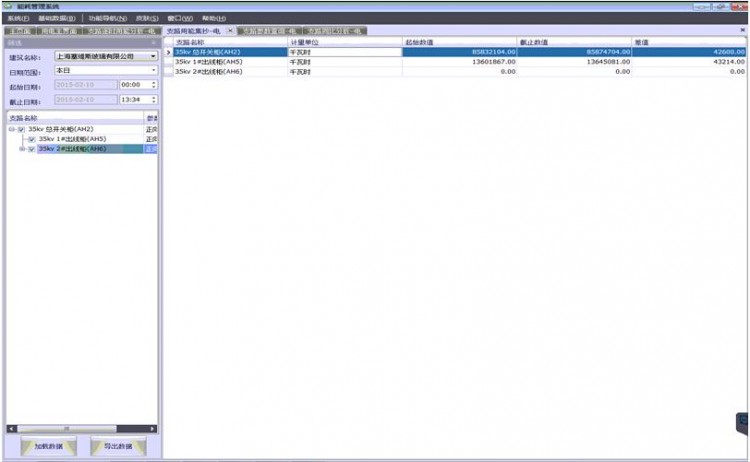This screenshot has height=462, width=750.
Task: Sort by the 起始数值 column header
Action: point(460,42)
